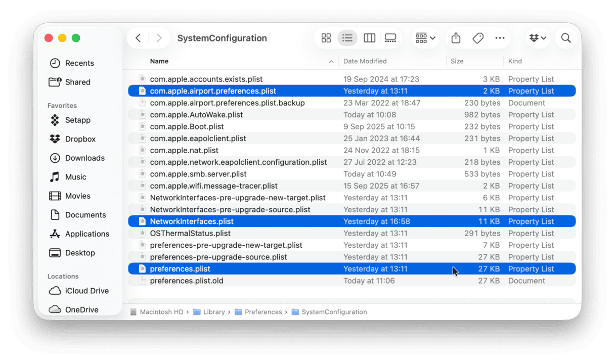Viewport: 615px width, 364px height.
Task: Click the Today at 10:08 date cell
Action: pyautogui.click(x=370, y=115)
